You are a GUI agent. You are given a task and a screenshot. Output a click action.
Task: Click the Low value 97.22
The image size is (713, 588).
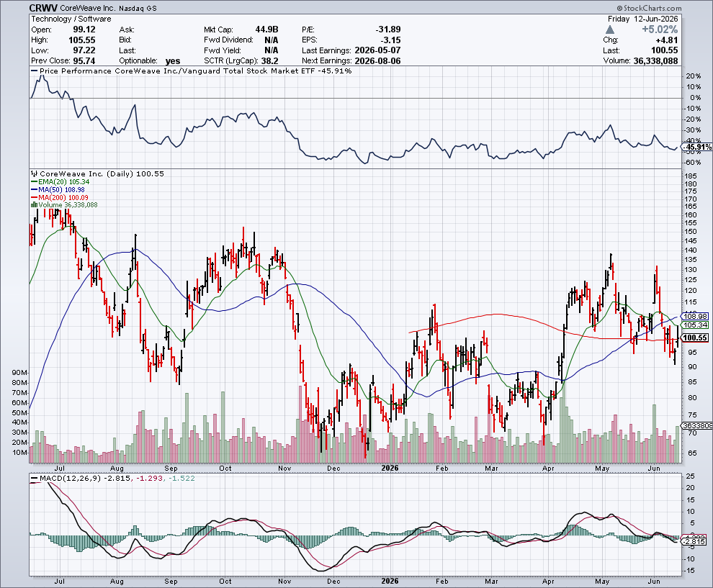click(x=84, y=50)
